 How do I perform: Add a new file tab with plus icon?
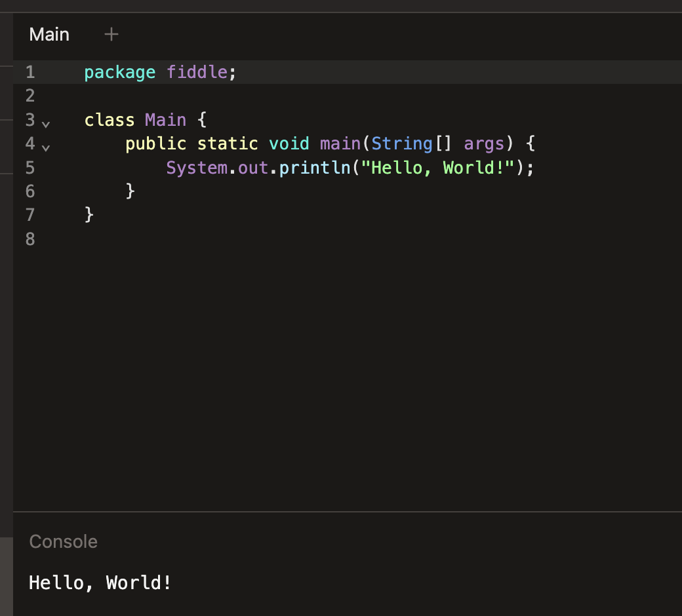point(111,34)
